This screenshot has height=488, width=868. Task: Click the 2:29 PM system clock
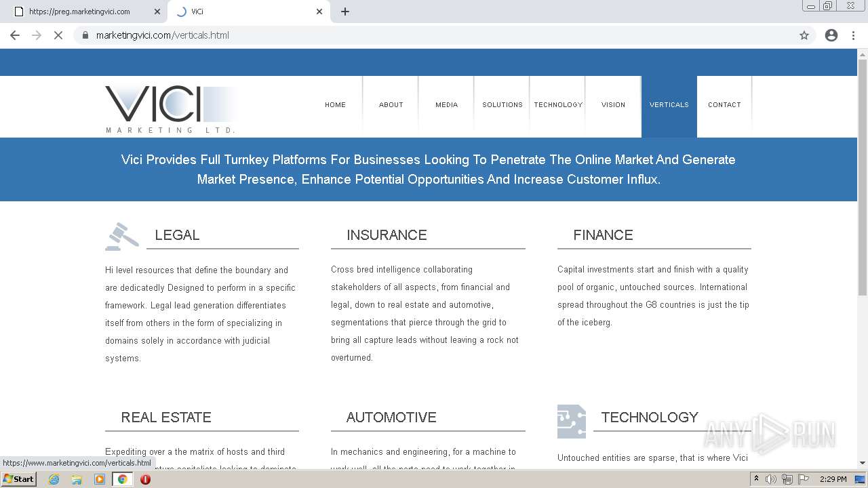833,479
